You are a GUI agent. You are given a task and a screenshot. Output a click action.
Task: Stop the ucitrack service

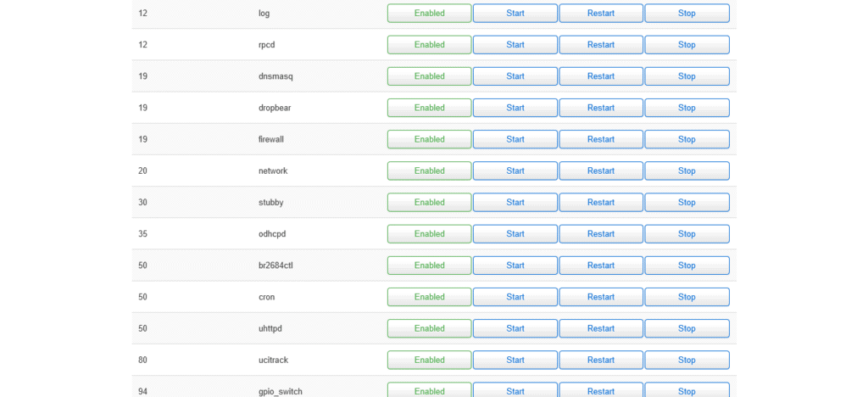pyautogui.click(x=687, y=361)
